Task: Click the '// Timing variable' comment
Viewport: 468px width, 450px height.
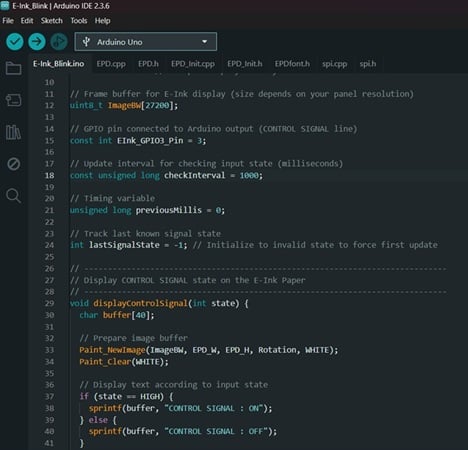Action: point(112,199)
